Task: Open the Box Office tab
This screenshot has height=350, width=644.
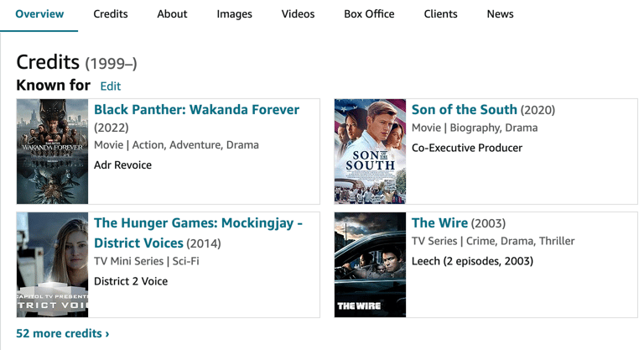Action: point(369,14)
